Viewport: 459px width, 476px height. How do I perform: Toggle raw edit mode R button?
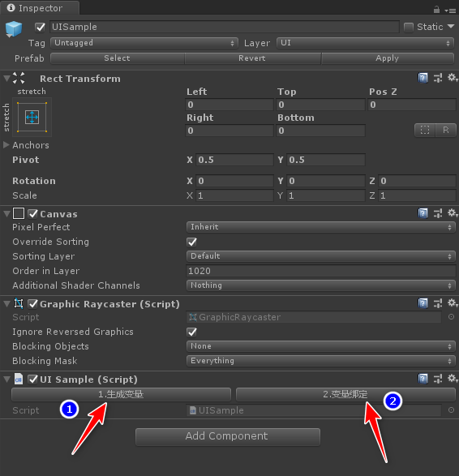point(446,130)
